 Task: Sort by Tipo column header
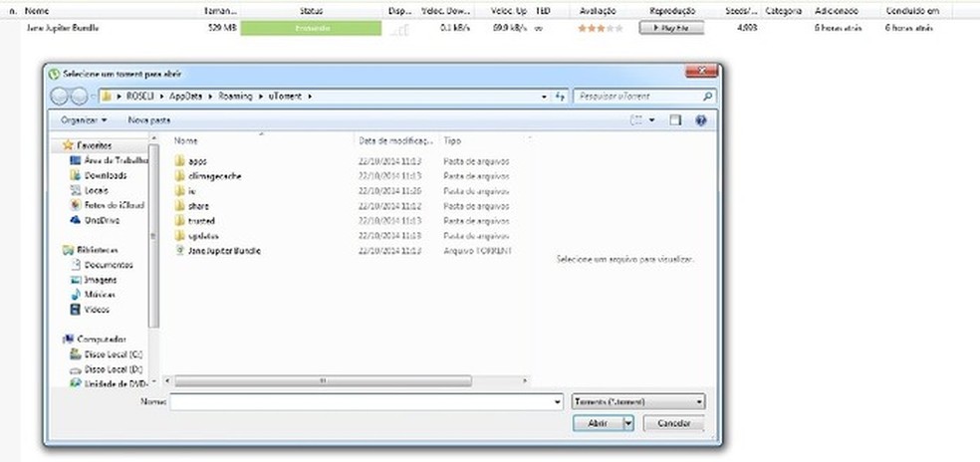452,141
